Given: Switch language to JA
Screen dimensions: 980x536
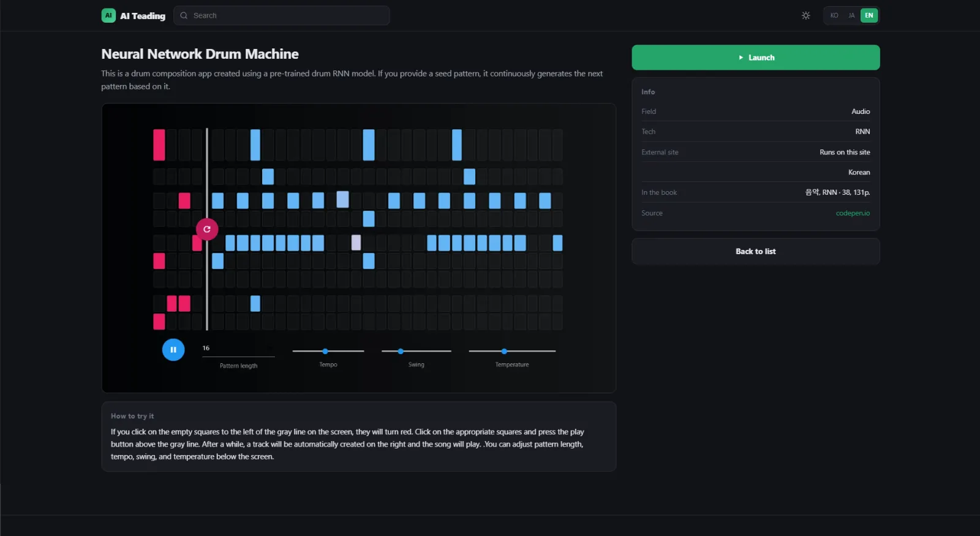Looking at the screenshot, I should point(851,15).
